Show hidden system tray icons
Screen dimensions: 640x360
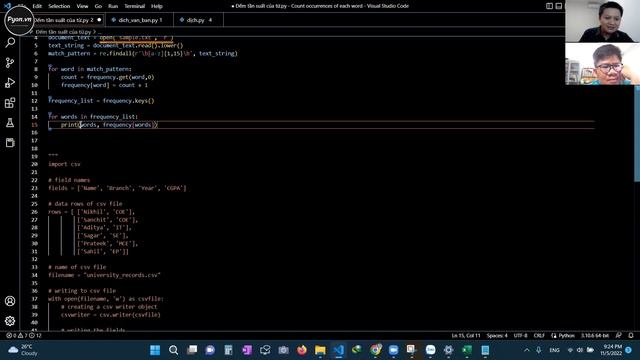click(x=527, y=350)
